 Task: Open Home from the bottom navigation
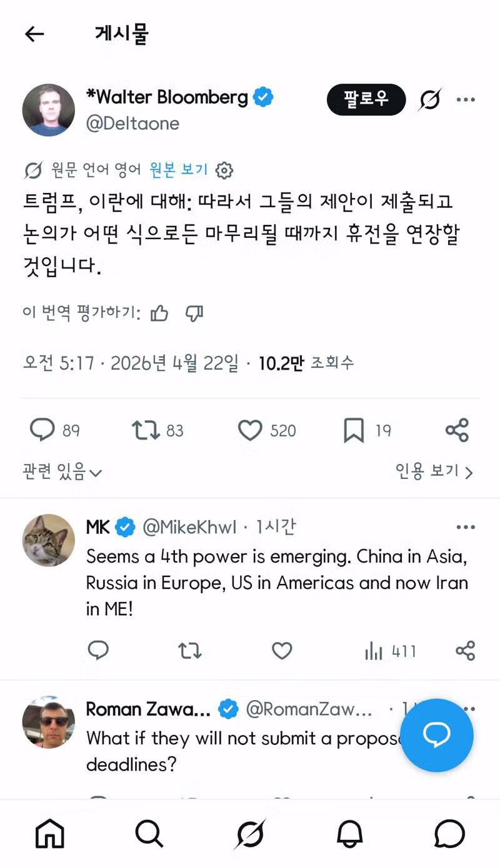pyautogui.click(x=50, y=834)
